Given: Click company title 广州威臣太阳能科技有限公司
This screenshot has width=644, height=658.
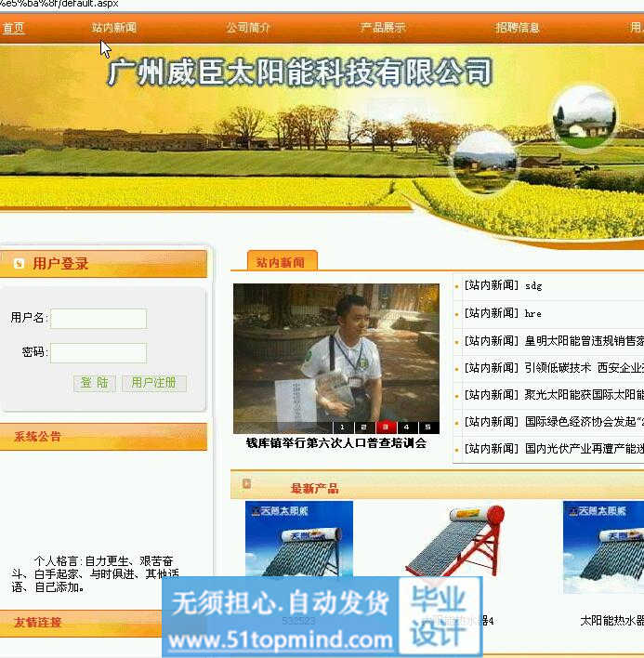Looking at the screenshot, I should (299, 72).
